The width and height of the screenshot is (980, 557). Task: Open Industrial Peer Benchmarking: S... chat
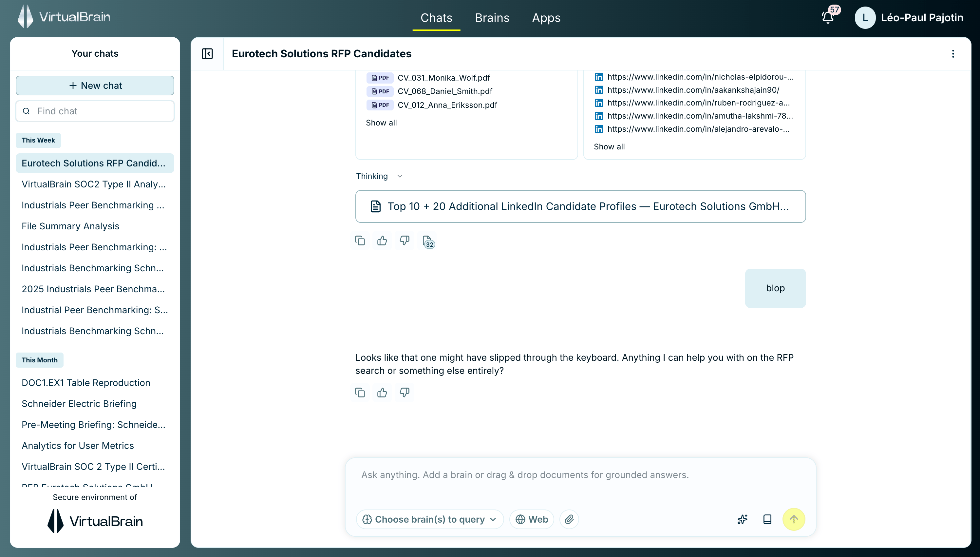pyautogui.click(x=95, y=310)
